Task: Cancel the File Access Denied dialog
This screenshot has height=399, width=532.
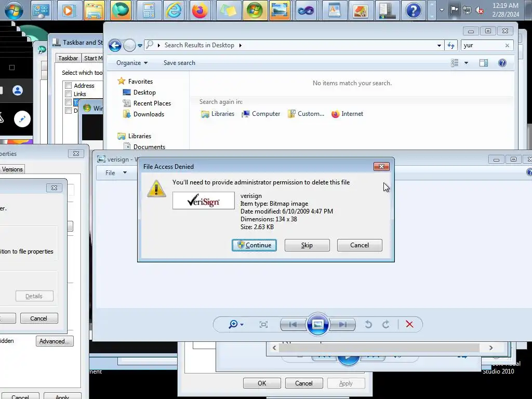Action: pyautogui.click(x=360, y=245)
